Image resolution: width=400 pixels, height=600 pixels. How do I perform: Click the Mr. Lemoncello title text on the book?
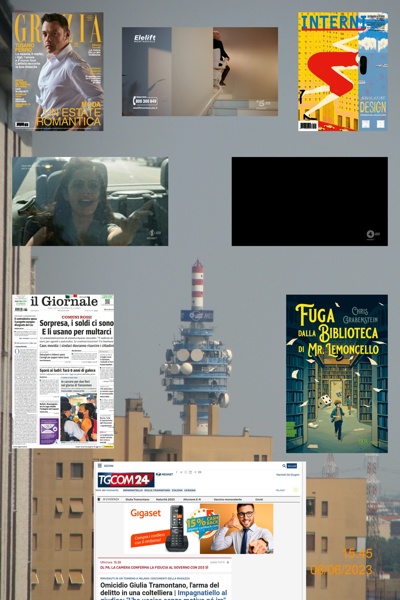click(x=343, y=349)
